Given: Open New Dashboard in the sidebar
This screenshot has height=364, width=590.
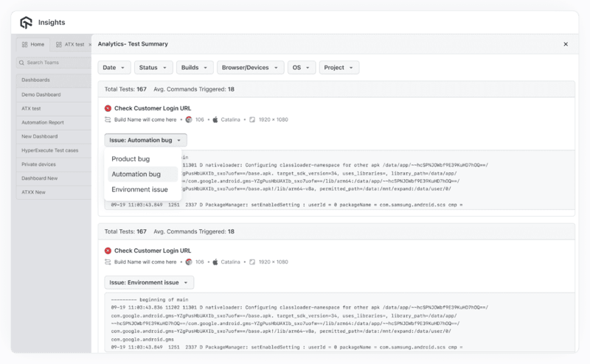Looking at the screenshot, I should tap(54, 136).
